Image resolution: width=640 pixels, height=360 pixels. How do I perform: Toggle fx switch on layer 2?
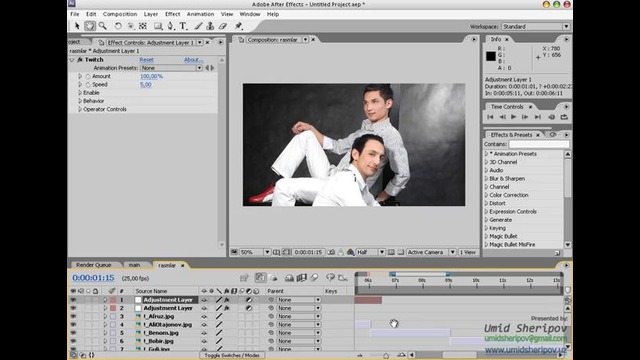227,308
